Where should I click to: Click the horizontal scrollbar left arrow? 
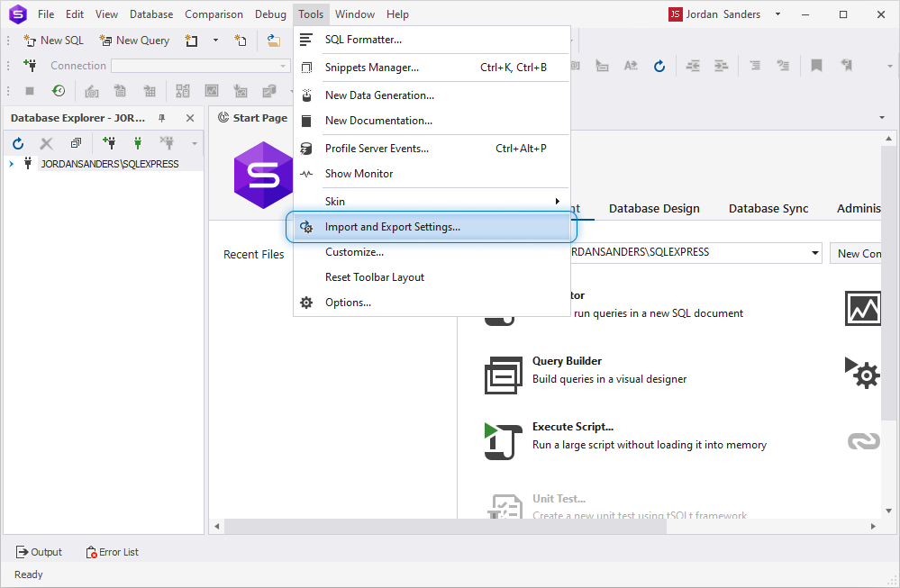(x=216, y=526)
